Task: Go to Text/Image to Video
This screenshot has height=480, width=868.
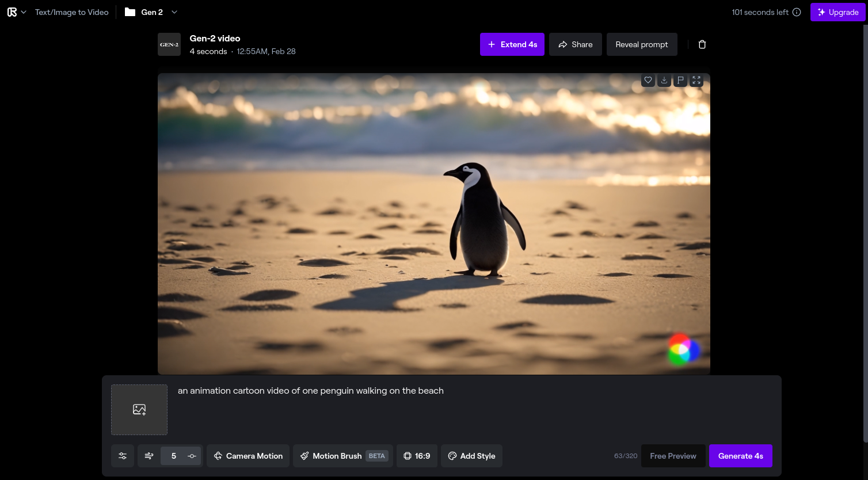Action: [71, 12]
